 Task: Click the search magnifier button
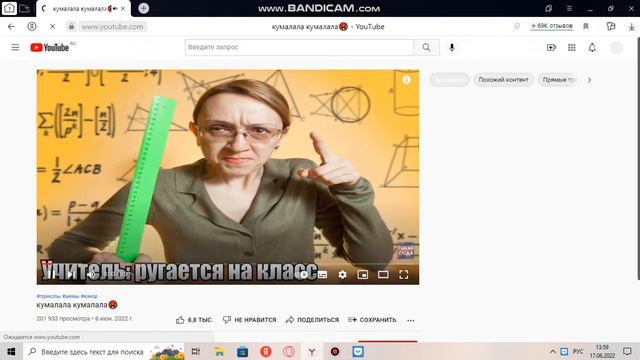[426, 47]
